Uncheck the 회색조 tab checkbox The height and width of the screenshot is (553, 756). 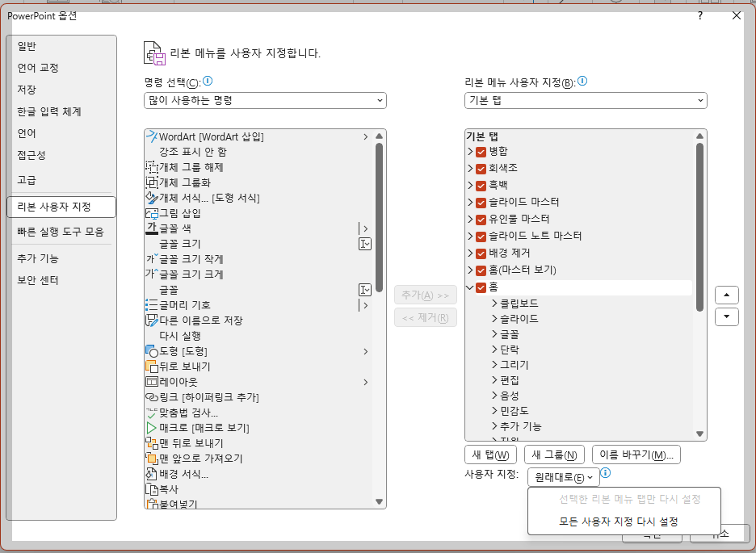point(481,169)
